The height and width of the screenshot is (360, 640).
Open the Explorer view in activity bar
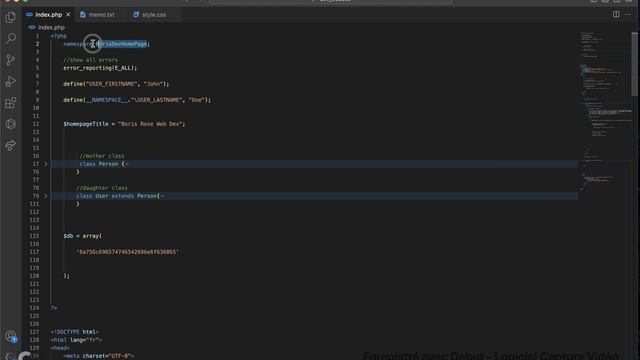11,17
